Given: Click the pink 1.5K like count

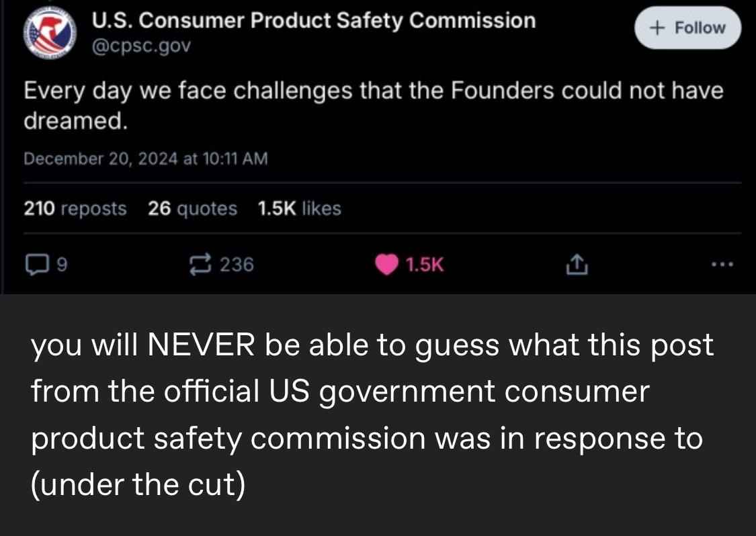Looking at the screenshot, I should [424, 265].
